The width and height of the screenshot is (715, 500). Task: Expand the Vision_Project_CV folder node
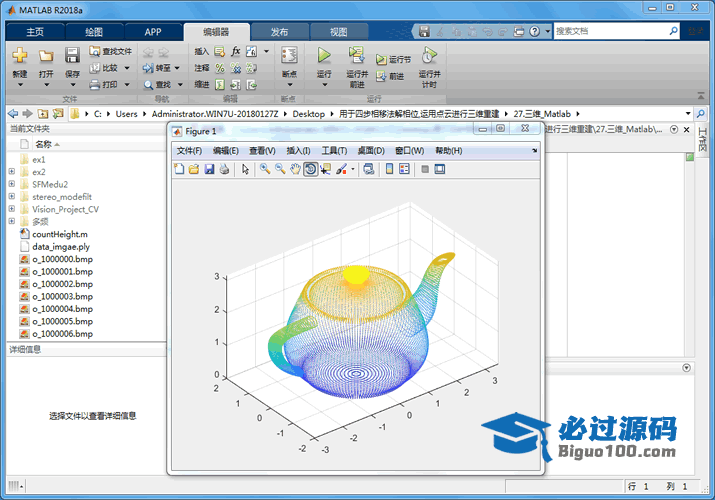(x=11, y=209)
